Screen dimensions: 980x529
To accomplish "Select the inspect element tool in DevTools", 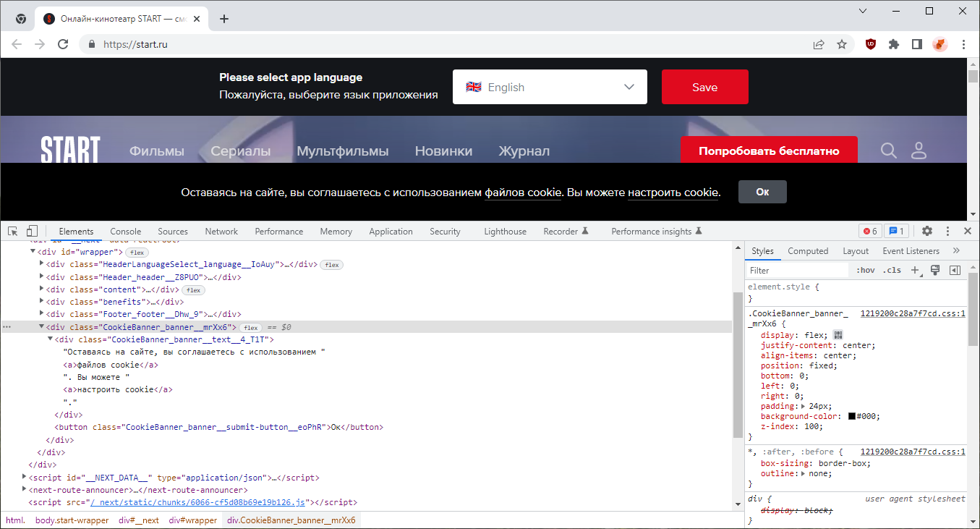I will click(x=12, y=230).
